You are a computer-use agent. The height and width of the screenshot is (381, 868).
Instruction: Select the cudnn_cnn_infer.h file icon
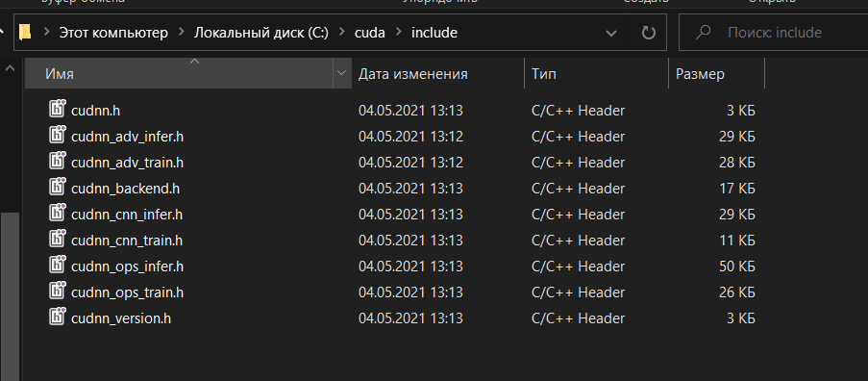[58, 214]
